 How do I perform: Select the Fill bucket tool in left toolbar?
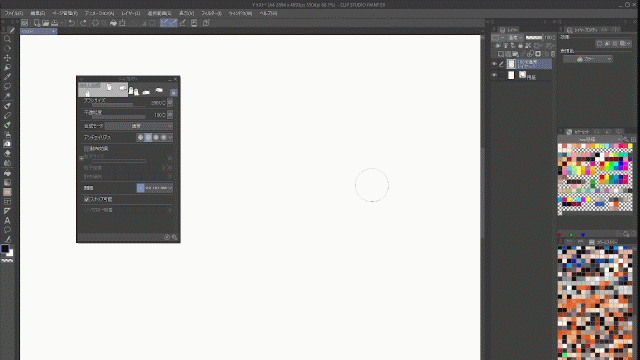click(7, 173)
